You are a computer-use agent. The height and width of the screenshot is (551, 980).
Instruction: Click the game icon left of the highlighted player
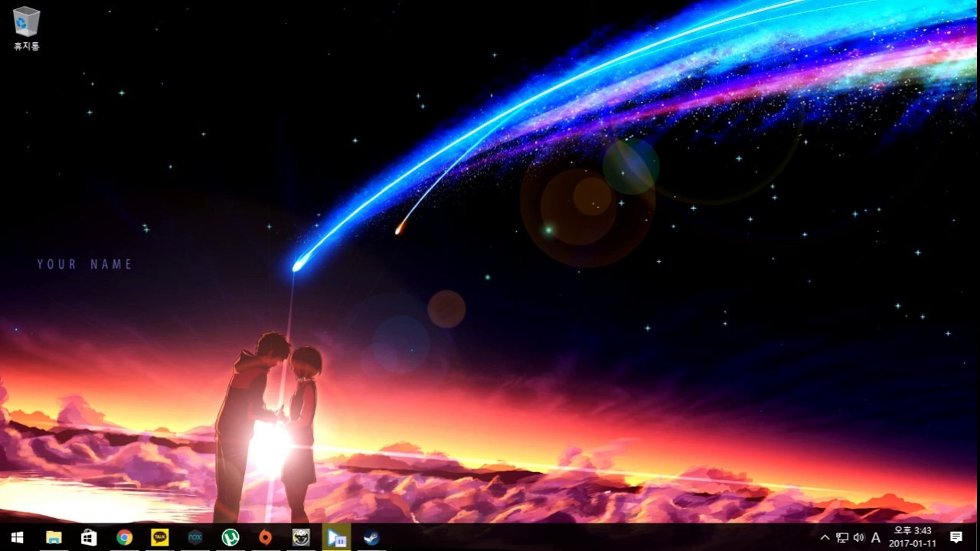pyautogui.click(x=301, y=538)
